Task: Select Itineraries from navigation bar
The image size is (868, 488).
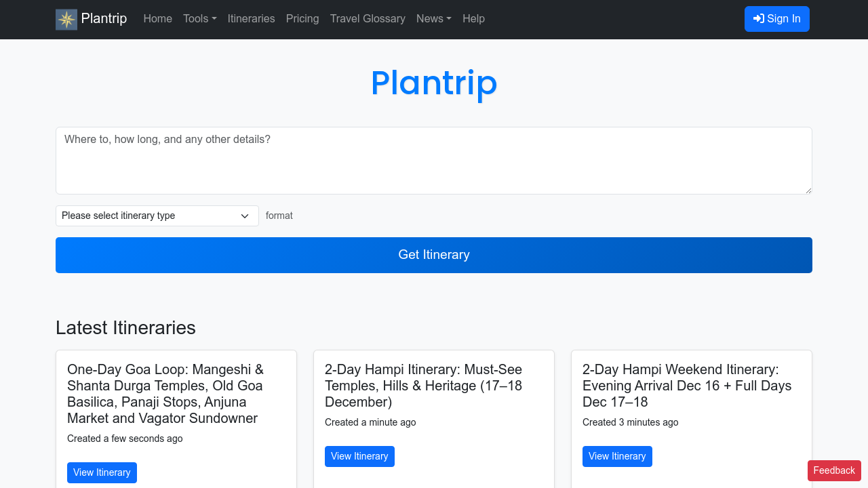Action: (x=251, y=19)
